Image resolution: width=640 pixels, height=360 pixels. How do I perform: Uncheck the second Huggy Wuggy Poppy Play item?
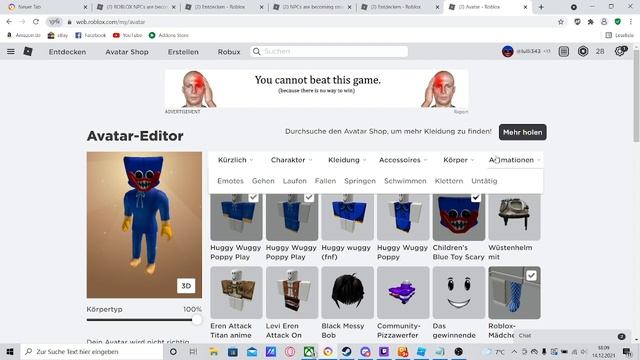(309, 198)
